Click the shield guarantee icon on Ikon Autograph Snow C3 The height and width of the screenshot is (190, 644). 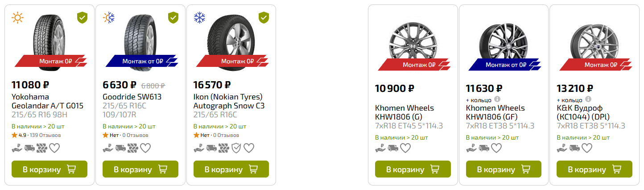pyautogui.click(x=236, y=148)
